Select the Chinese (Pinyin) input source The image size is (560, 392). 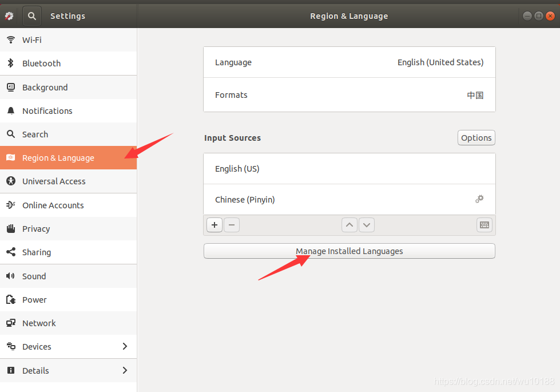pos(349,199)
